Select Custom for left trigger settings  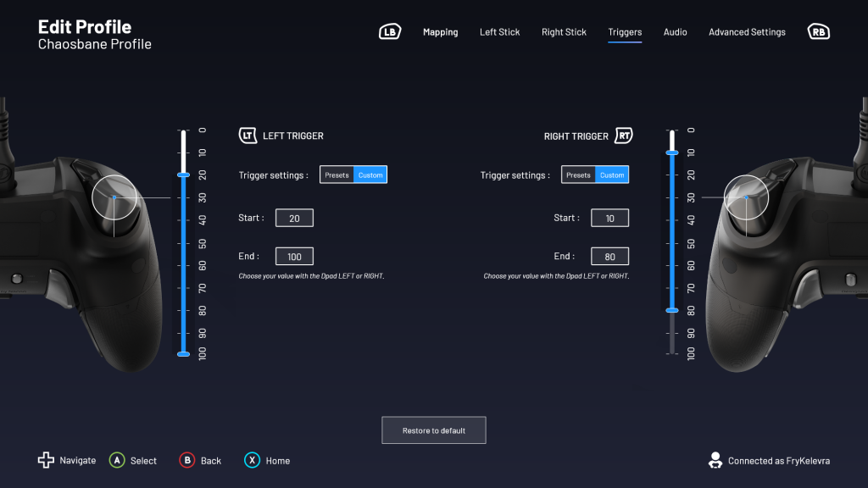coord(370,175)
